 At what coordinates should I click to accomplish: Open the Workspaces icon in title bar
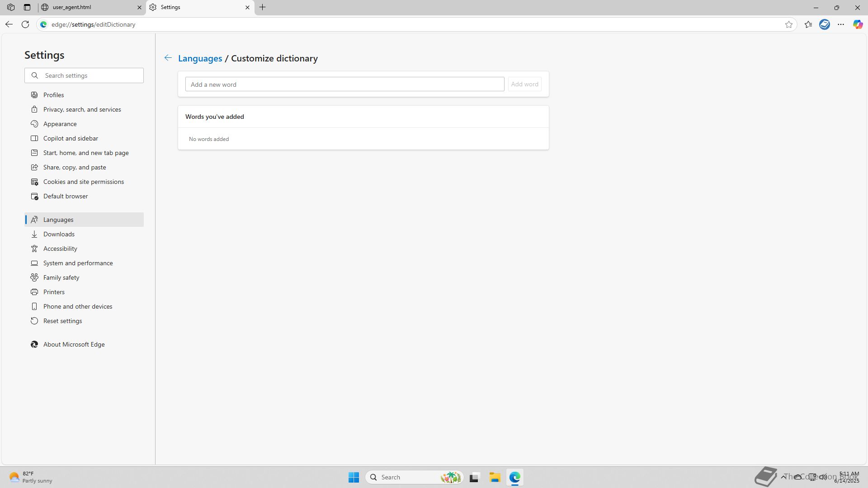[x=11, y=7]
